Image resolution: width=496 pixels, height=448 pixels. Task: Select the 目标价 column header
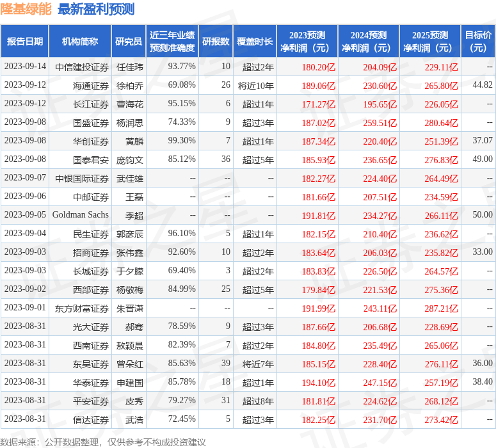[x=478, y=41]
